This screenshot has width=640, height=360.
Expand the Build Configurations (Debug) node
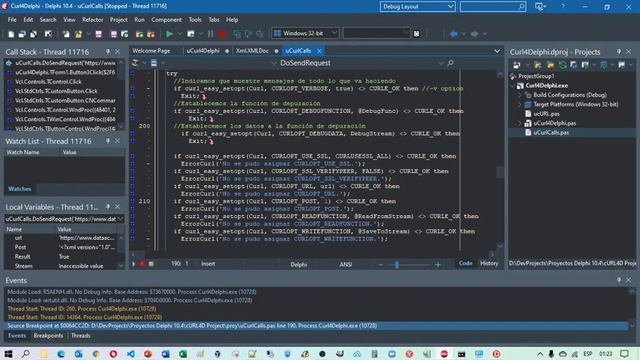tap(520, 95)
